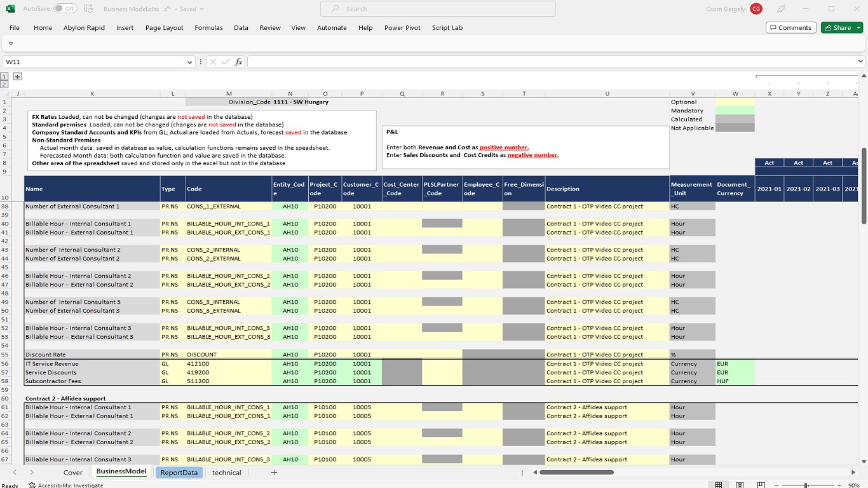Image resolution: width=868 pixels, height=488 pixels.
Task: Expand grouped columns with the plus button
Action: point(18,76)
